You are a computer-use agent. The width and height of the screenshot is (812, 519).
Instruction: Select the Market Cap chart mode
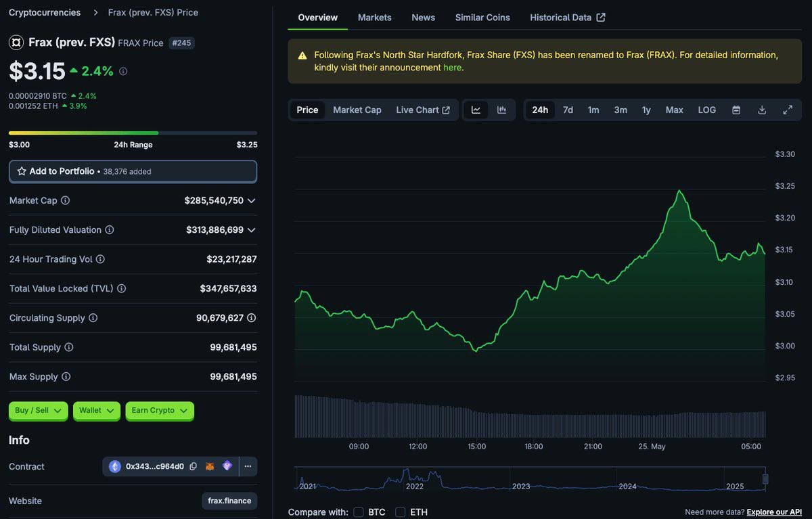click(357, 110)
